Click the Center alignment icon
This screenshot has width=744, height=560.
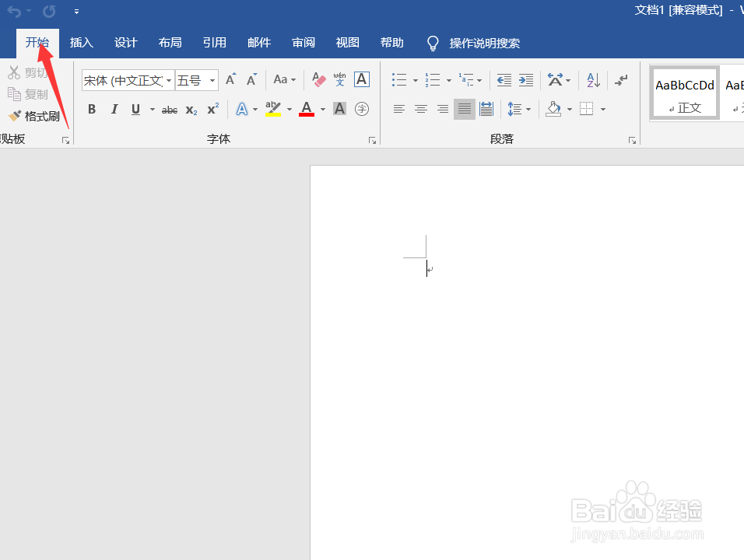pyautogui.click(x=421, y=110)
